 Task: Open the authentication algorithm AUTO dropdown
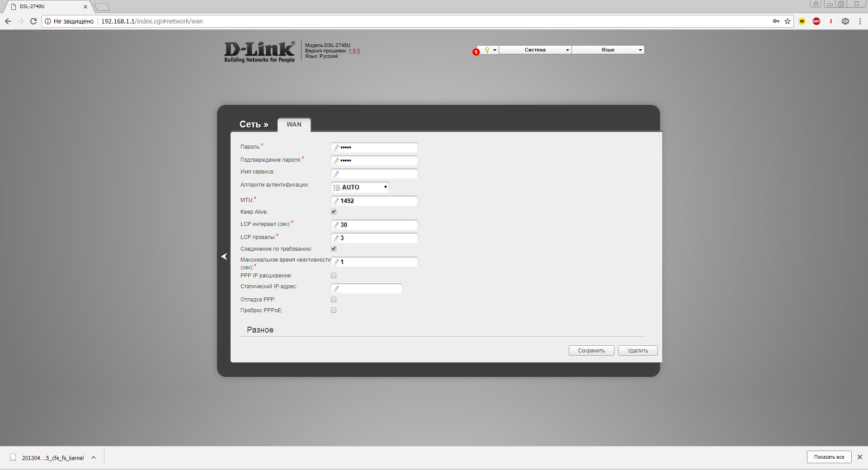pyautogui.click(x=360, y=187)
